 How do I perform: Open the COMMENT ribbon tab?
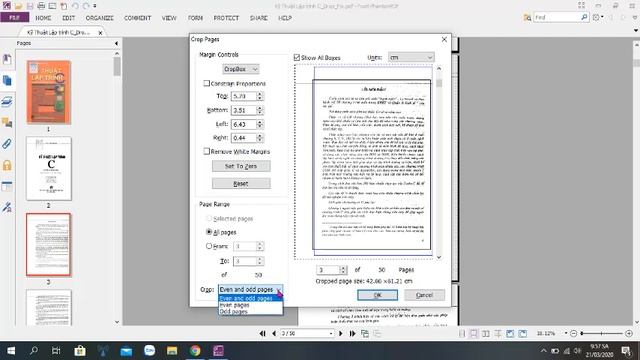138,18
